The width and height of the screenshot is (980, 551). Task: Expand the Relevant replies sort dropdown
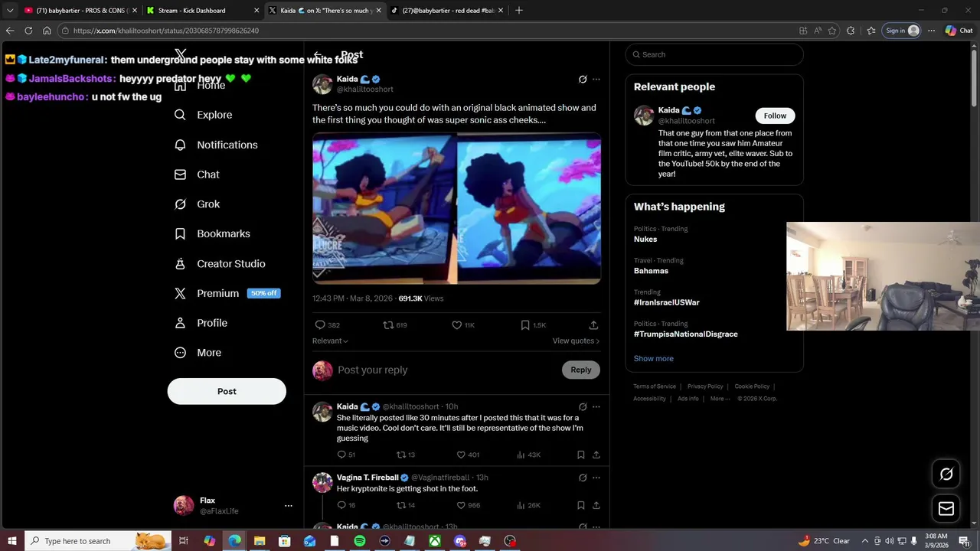pos(330,341)
